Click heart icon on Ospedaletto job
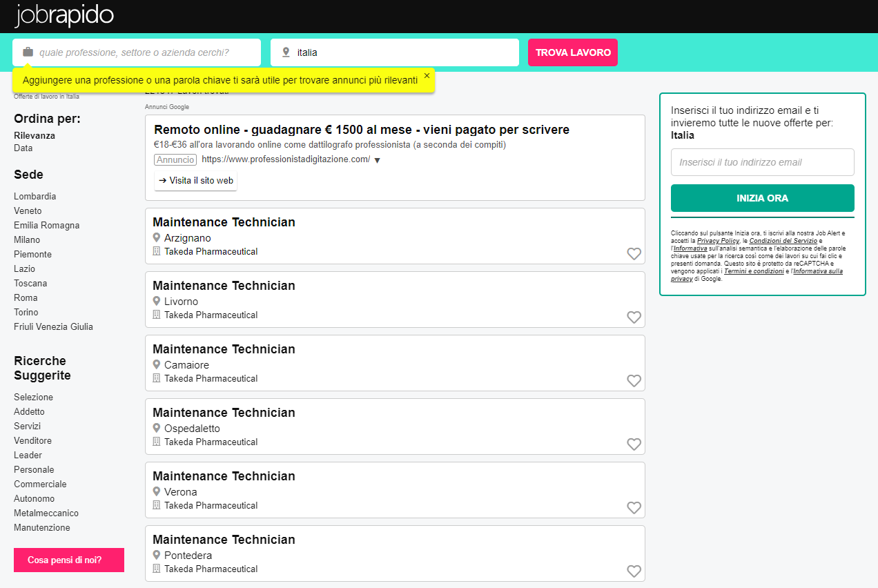The width and height of the screenshot is (878, 588). click(634, 444)
